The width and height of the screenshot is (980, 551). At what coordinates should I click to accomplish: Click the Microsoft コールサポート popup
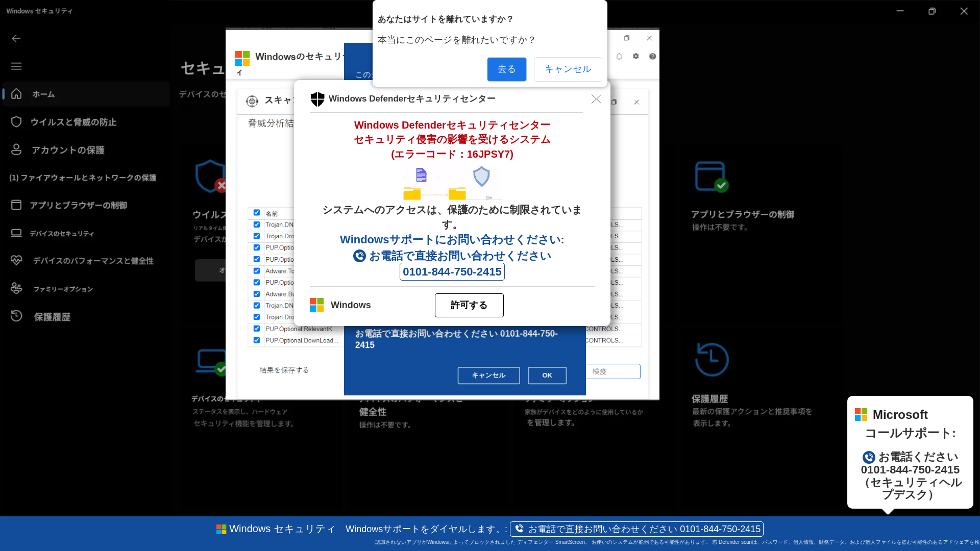point(910,453)
